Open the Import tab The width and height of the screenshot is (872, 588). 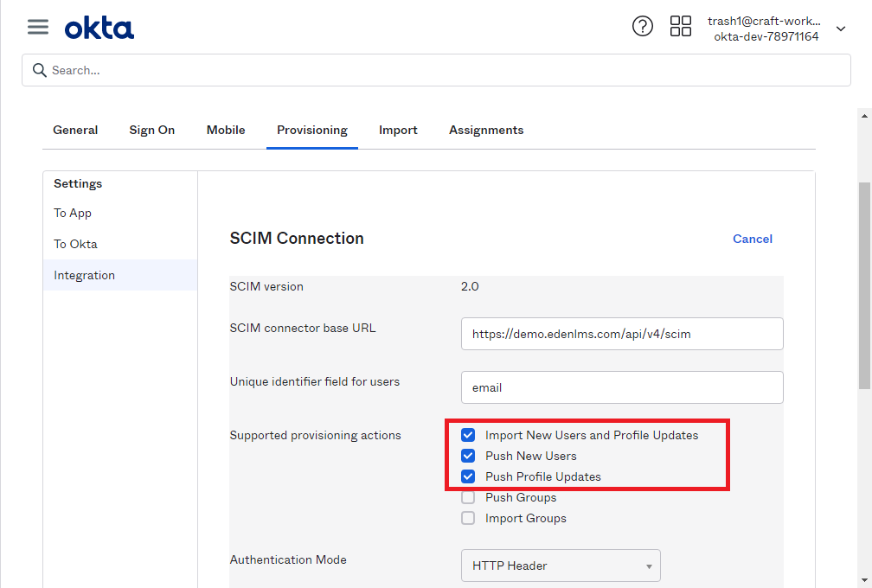[x=398, y=130]
